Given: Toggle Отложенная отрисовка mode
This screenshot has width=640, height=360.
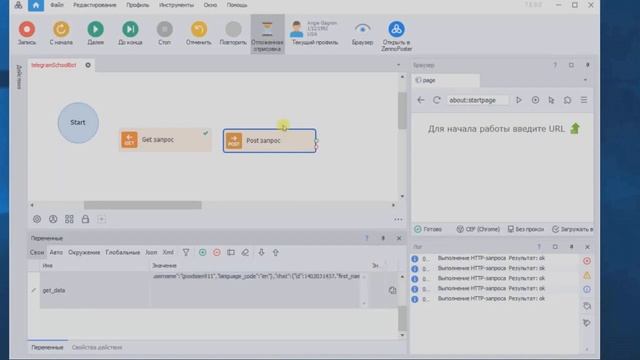Looking at the screenshot, I should [x=267, y=35].
